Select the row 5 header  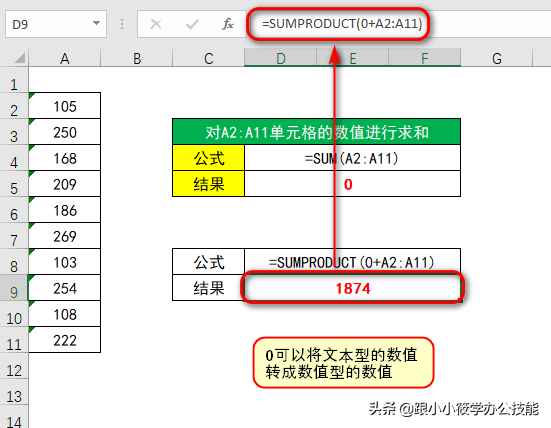(x=14, y=184)
